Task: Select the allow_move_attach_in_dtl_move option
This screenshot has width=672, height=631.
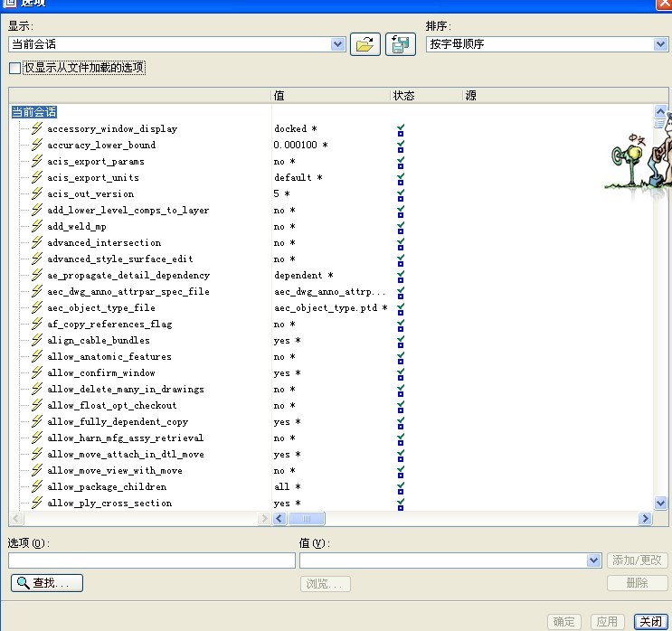Action: point(126,455)
